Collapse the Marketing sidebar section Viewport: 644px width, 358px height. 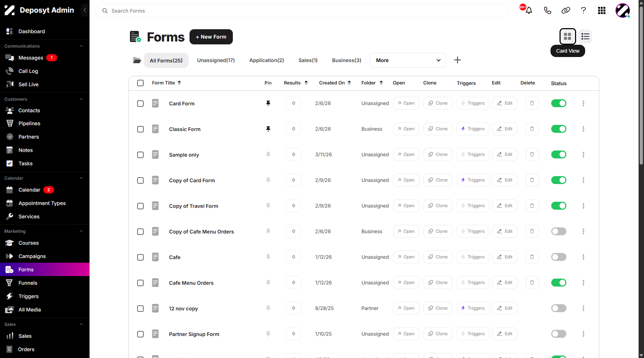tap(81, 231)
